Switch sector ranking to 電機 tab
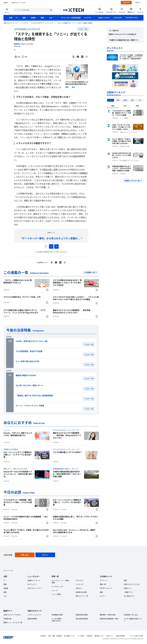The height and width of the screenshot is (644, 147). (x=118, y=100)
